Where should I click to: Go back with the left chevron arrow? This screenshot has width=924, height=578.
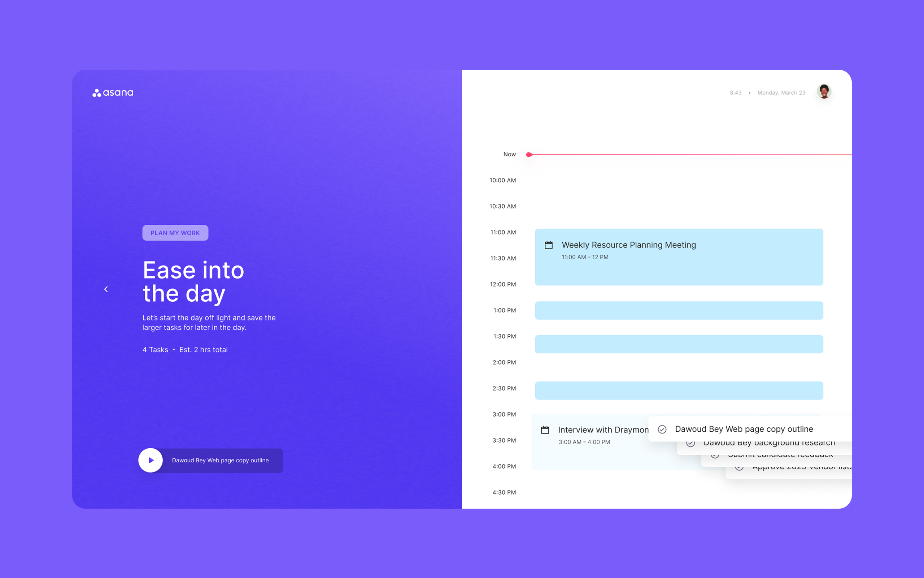click(x=106, y=289)
